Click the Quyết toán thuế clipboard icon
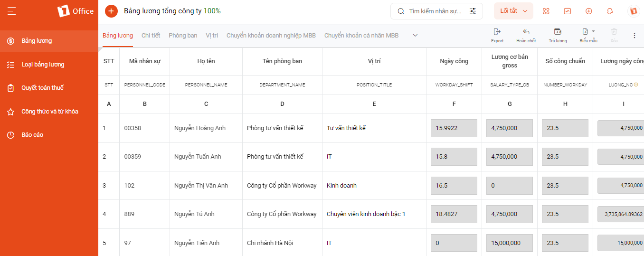The image size is (644, 256). (11, 88)
